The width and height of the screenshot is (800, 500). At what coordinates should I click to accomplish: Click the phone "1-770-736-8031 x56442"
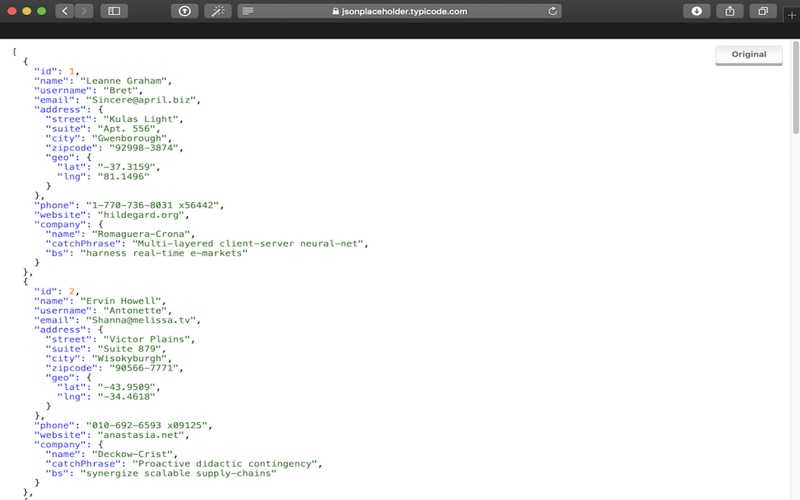coord(153,205)
